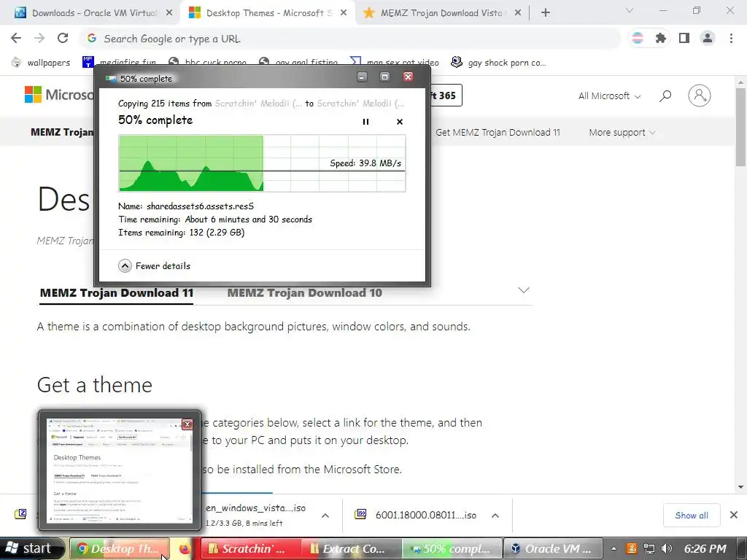This screenshot has width=747, height=560.
Task: Switch to the Oracle VM taskbar window
Action: coord(553,548)
